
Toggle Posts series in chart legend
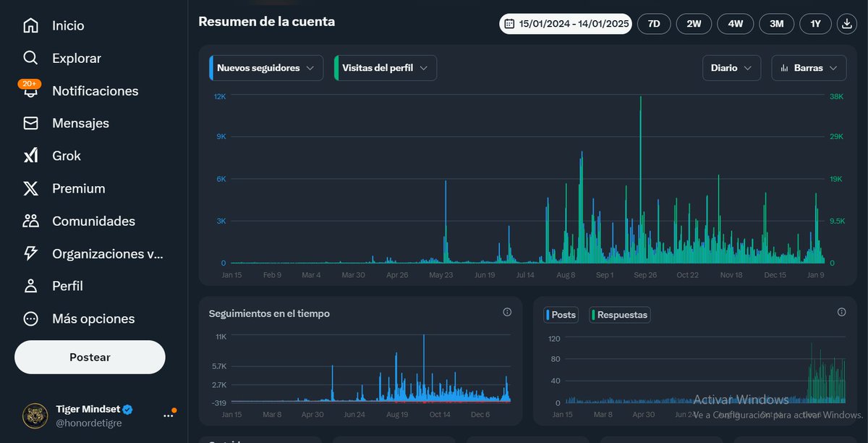(561, 315)
